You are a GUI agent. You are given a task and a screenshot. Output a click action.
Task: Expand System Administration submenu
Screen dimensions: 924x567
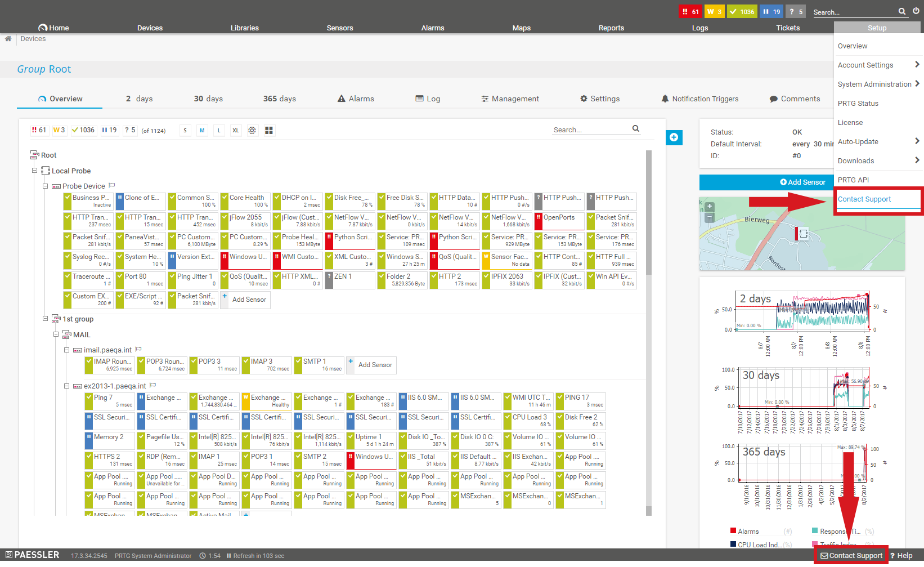click(x=917, y=84)
